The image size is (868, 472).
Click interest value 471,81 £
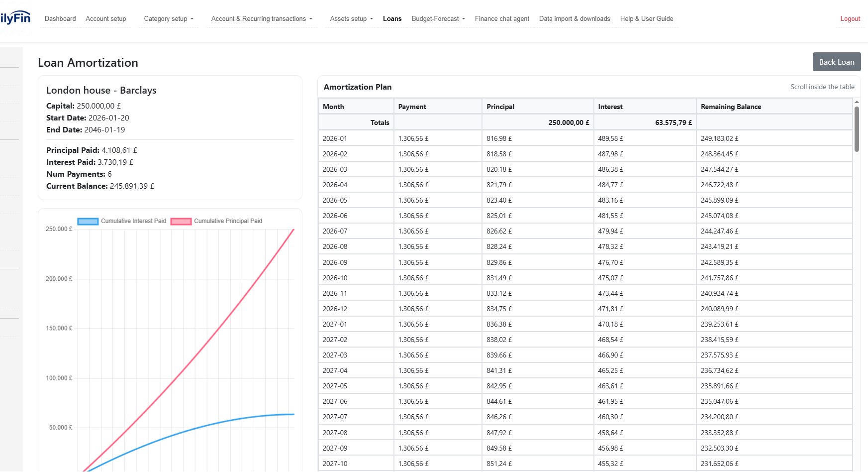(x=610, y=309)
